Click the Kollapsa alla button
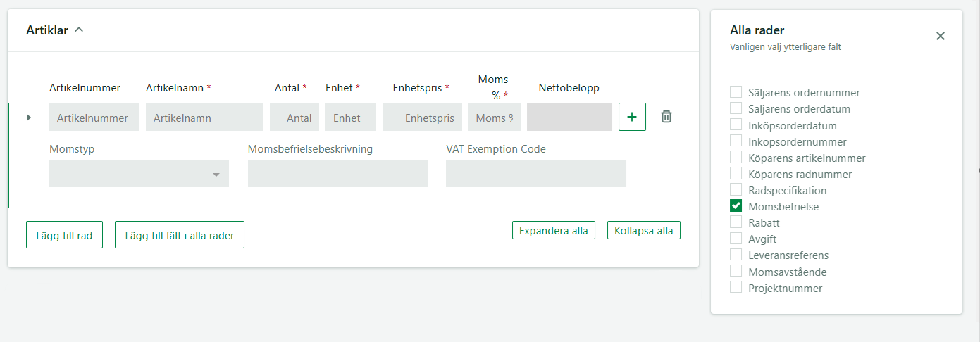 tap(644, 230)
